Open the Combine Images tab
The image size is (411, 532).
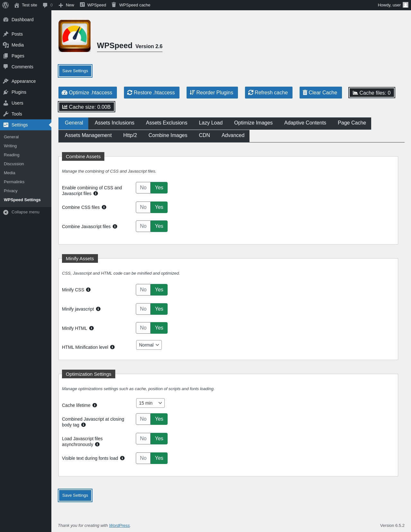[168, 135]
